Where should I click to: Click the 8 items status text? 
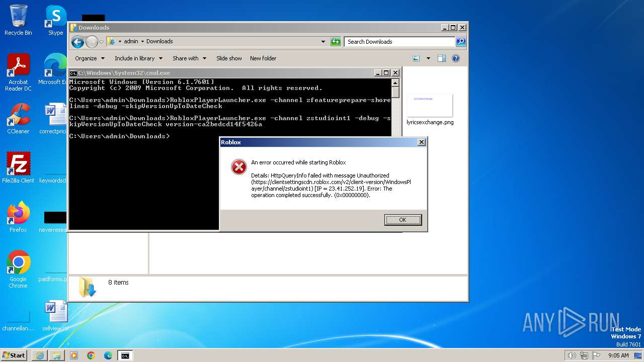(118, 283)
